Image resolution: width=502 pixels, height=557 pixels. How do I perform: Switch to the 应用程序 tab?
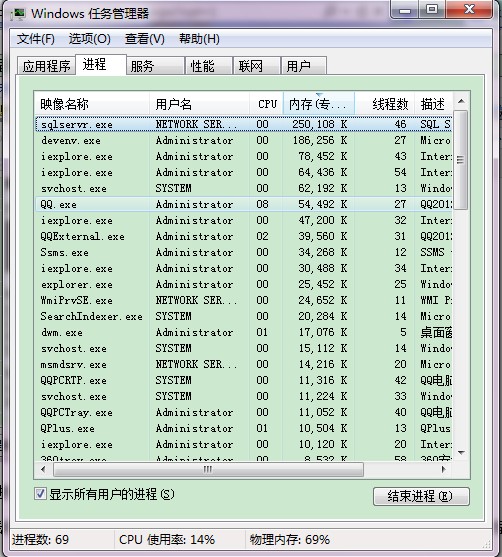click(x=47, y=66)
